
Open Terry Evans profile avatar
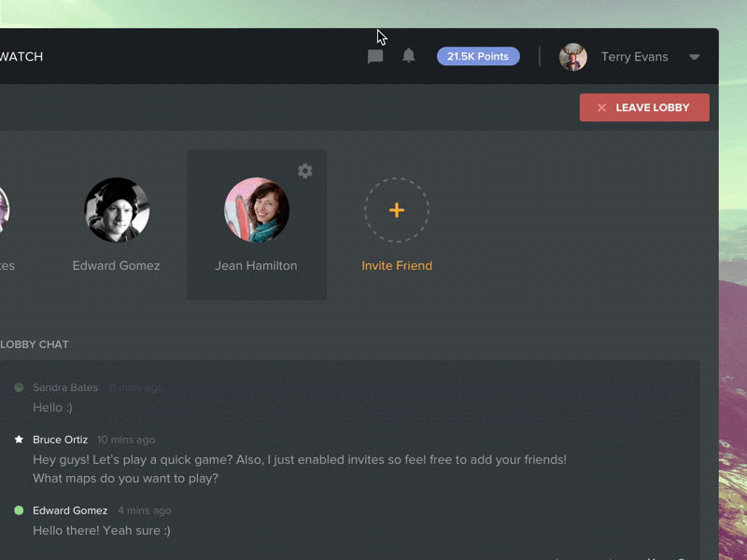point(572,57)
